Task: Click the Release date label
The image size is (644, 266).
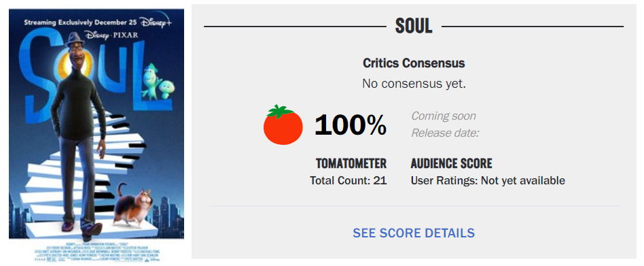Action: click(x=445, y=133)
